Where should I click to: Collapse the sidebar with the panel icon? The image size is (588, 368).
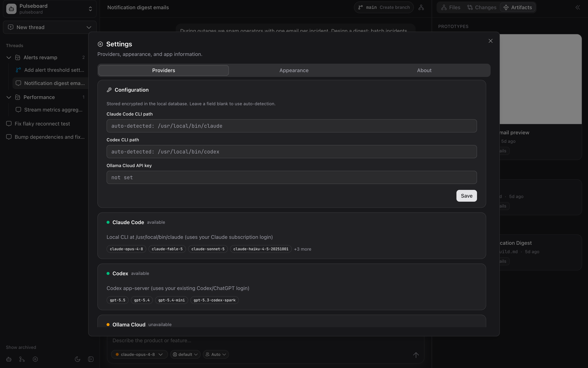pos(91,359)
